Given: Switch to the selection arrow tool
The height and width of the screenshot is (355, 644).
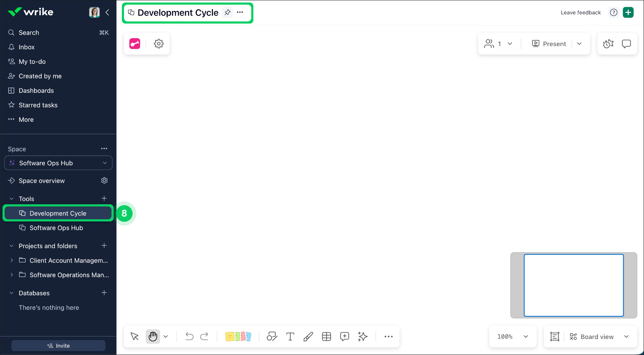Looking at the screenshot, I should point(134,336).
